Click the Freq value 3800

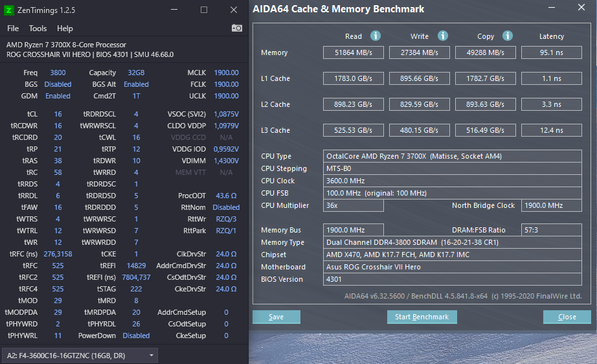[x=58, y=73]
